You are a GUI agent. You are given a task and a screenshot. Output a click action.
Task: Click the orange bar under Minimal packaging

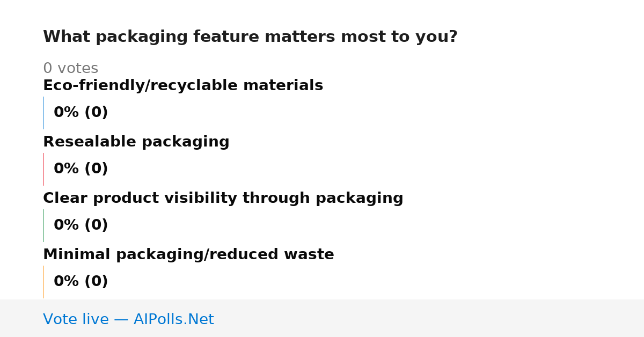pyautogui.click(x=43, y=282)
